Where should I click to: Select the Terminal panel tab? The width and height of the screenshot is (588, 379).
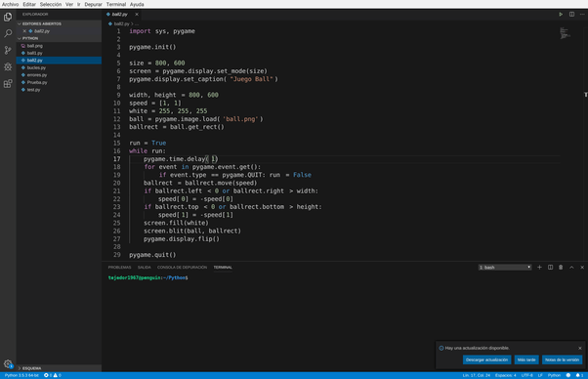tap(223, 268)
